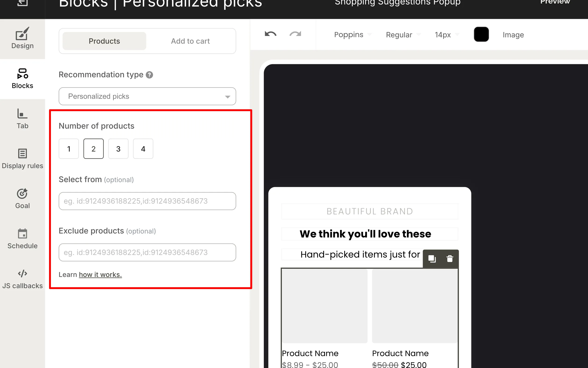Redo the last undone change
Viewport: 588px width, 368px height.
(x=295, y=34)
